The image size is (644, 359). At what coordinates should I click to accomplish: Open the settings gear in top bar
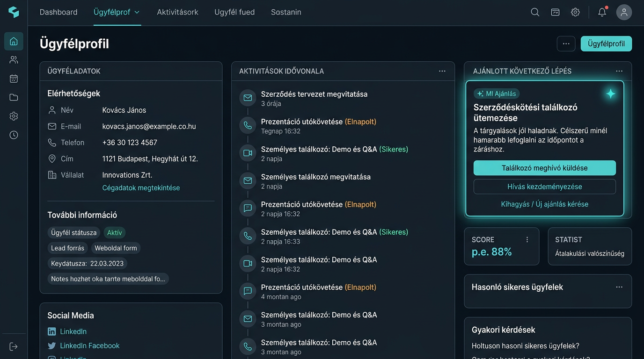[575, 12]
